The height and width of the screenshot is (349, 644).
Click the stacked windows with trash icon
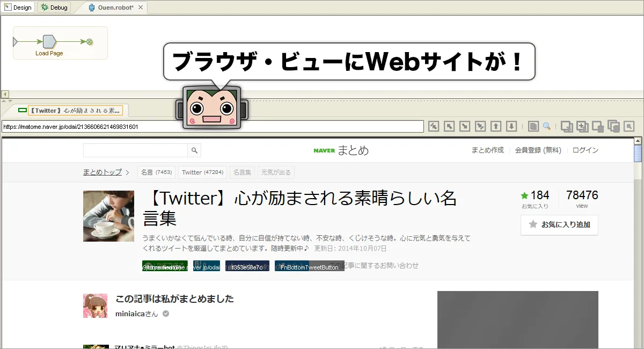coord(614,126)
